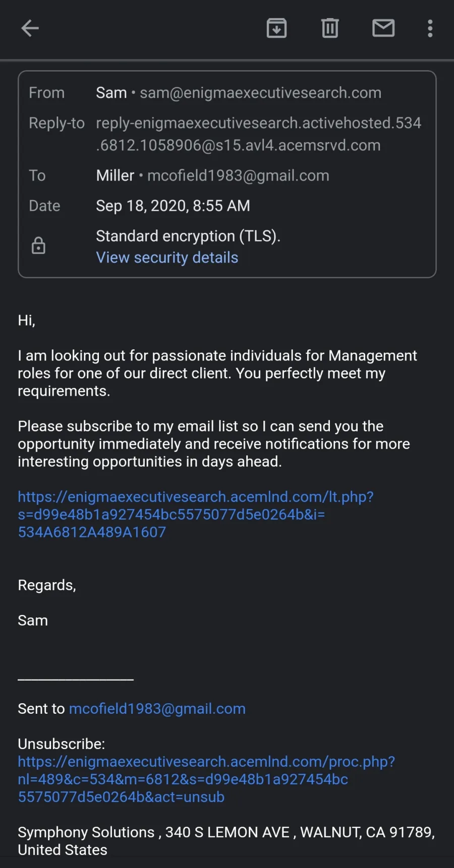Select the Reply-to address text
Viewport: 454px width, 868px height.
pos(258,134)
